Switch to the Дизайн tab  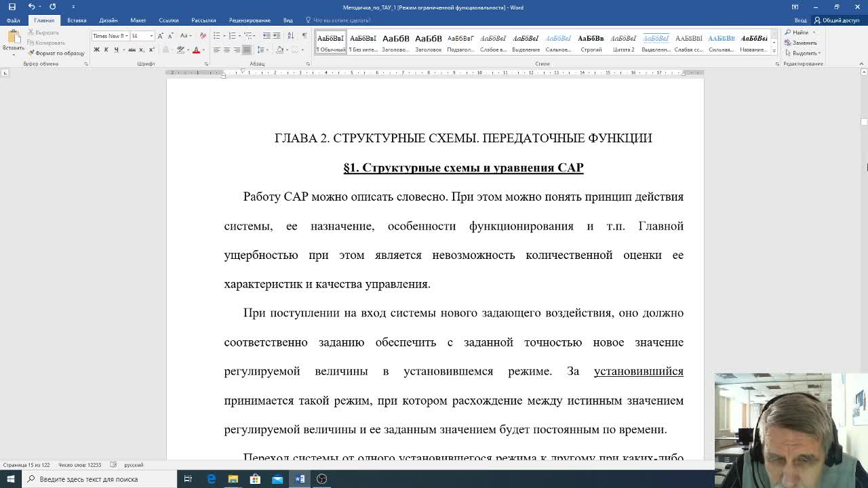108,20
